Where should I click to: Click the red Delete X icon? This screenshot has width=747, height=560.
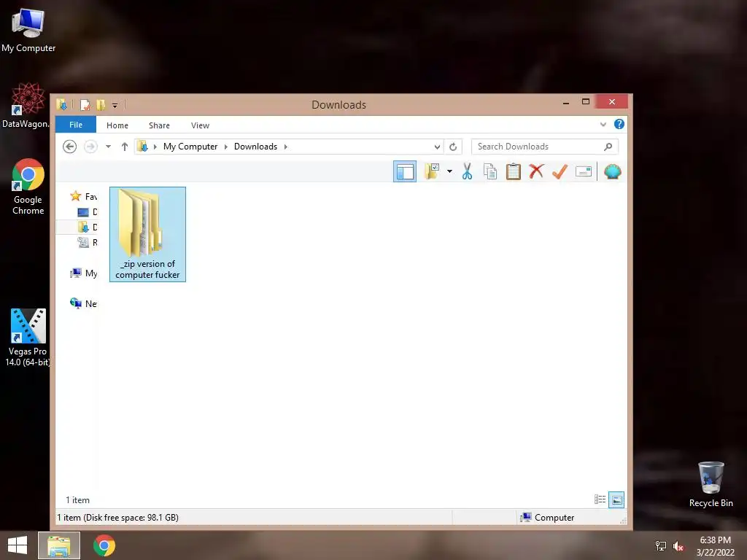point(536,171)
